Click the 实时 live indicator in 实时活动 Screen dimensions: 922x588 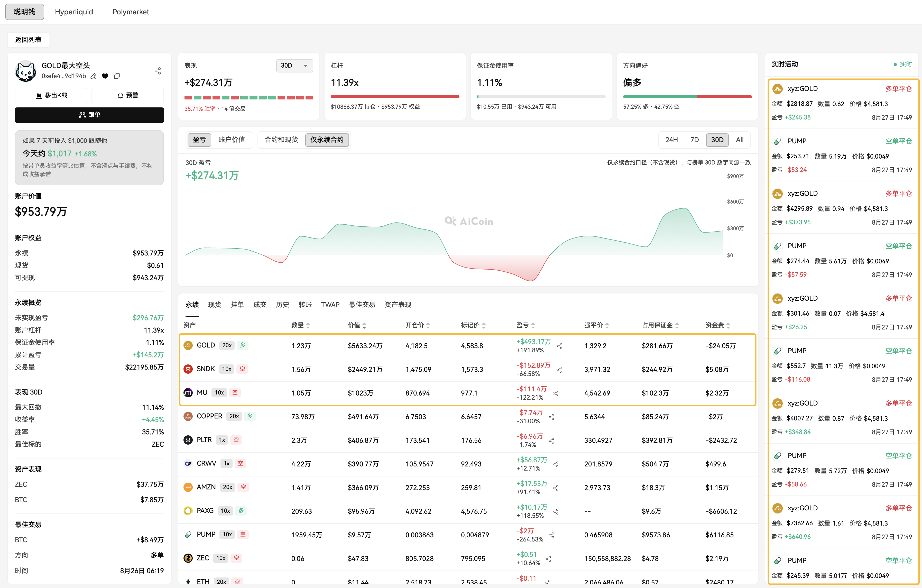coord(903,64)
